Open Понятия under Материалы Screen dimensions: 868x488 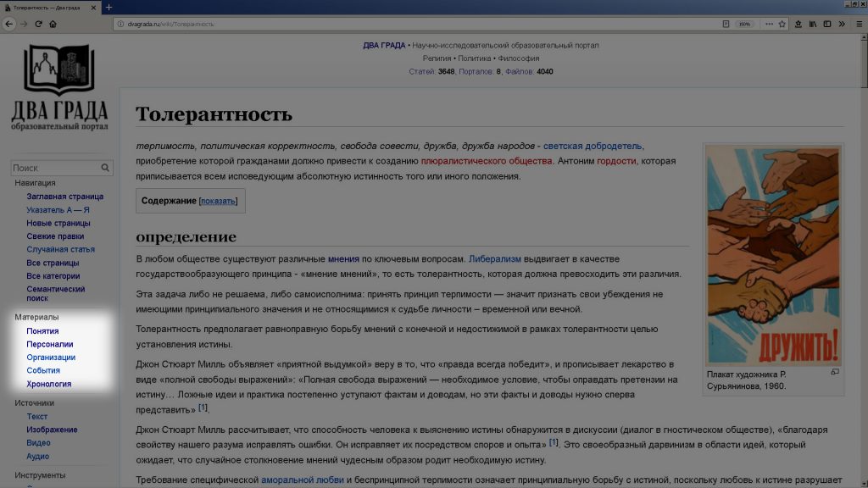point(42,331)
